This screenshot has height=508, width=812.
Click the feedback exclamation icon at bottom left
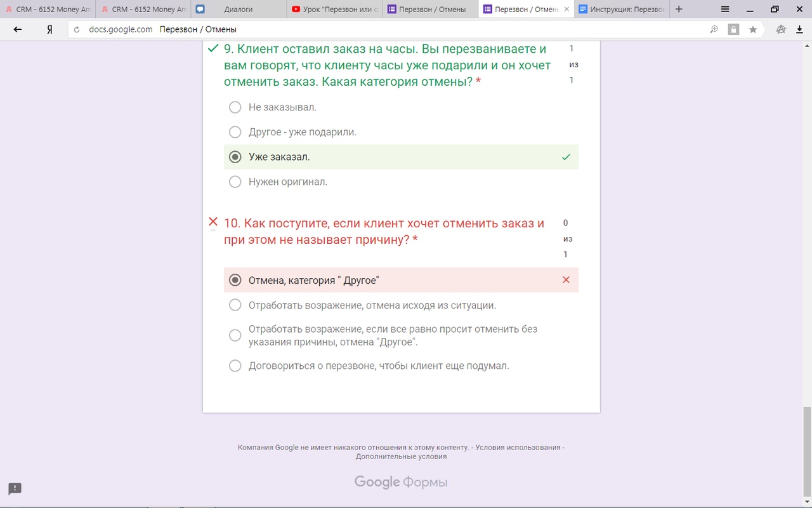click(x=15, y=488)
